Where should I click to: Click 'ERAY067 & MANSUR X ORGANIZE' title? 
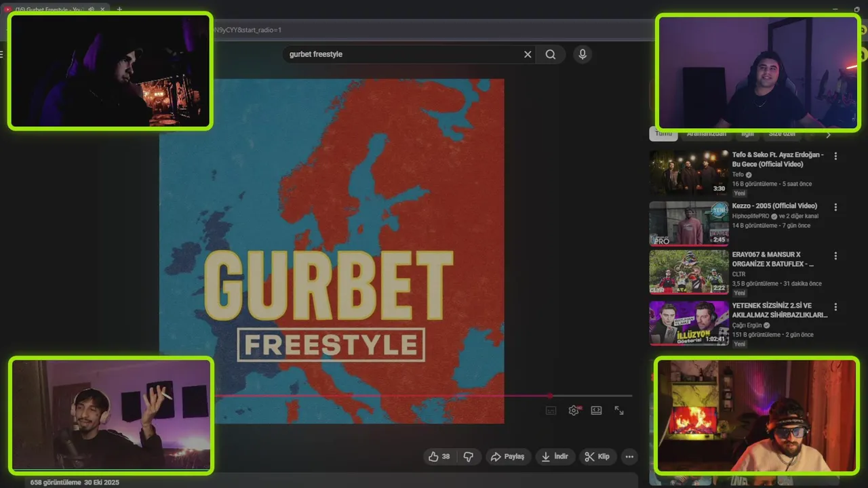tap(773, 260)
